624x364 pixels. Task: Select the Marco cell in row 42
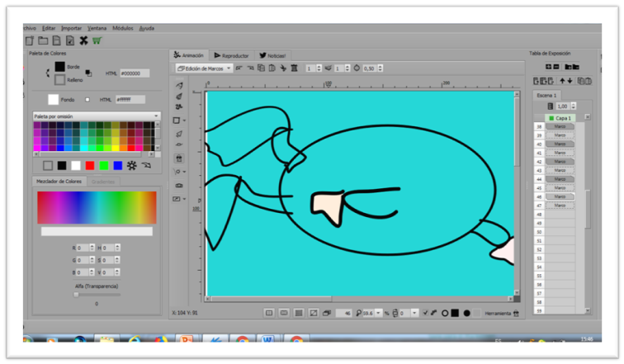point(560,162)
